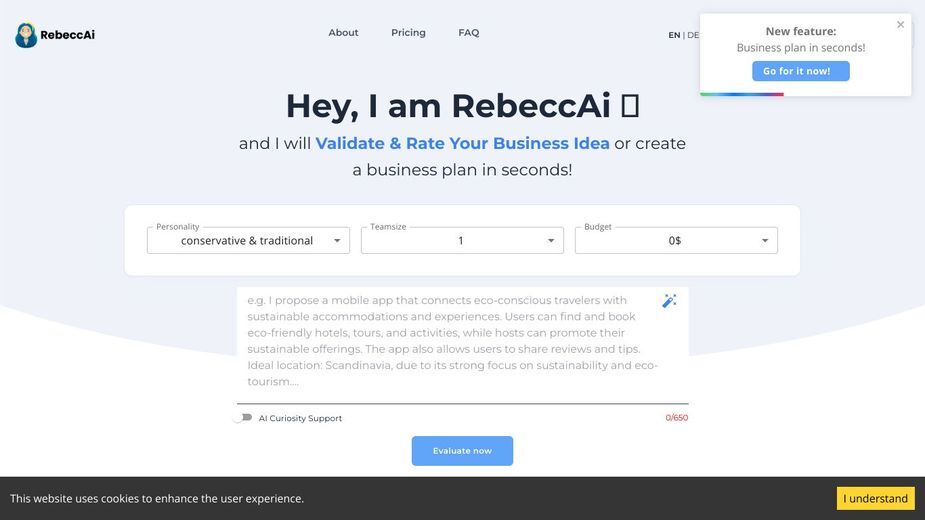Click the Go for it now! button

801,71
